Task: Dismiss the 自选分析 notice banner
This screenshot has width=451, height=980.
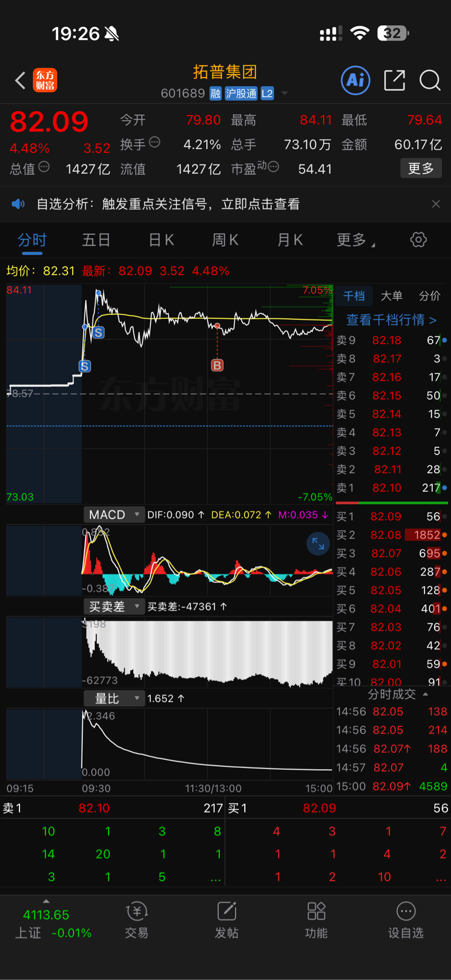Action: 436,204
